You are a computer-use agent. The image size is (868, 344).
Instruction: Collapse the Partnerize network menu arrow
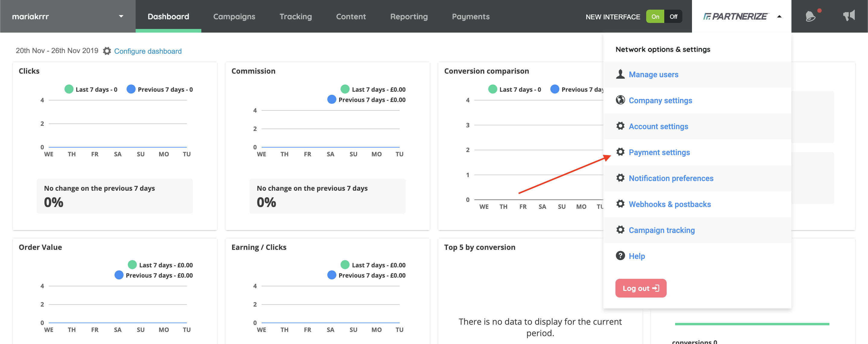click(x=779, y=16)
